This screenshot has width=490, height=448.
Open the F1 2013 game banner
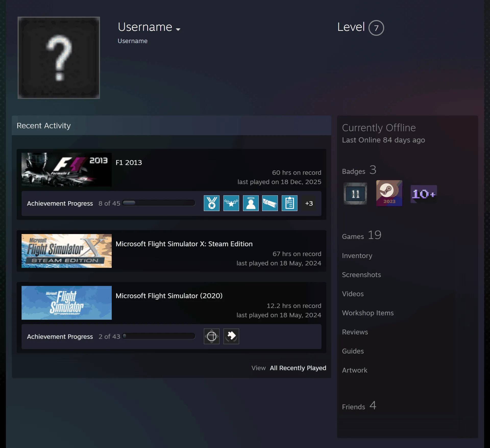67,170
